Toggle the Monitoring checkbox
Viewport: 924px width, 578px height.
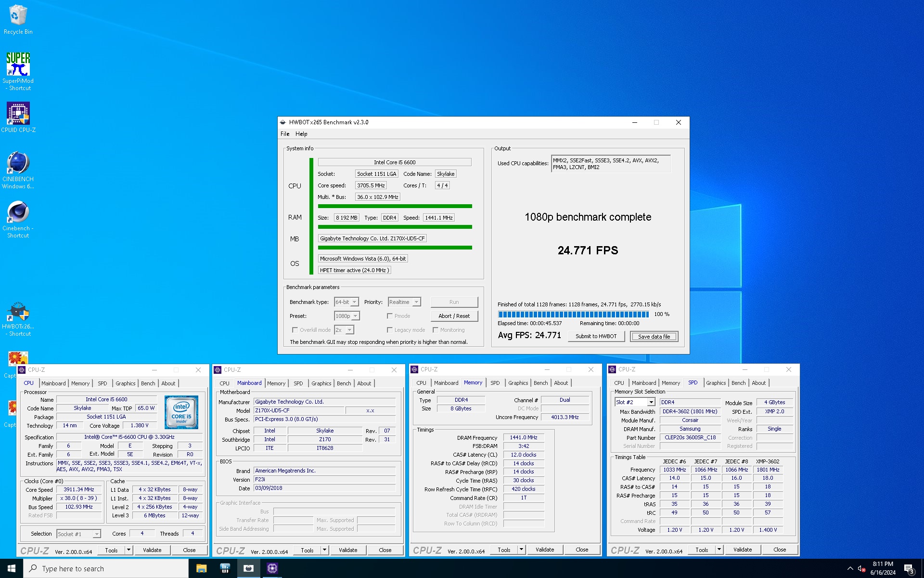pos(436,330)
